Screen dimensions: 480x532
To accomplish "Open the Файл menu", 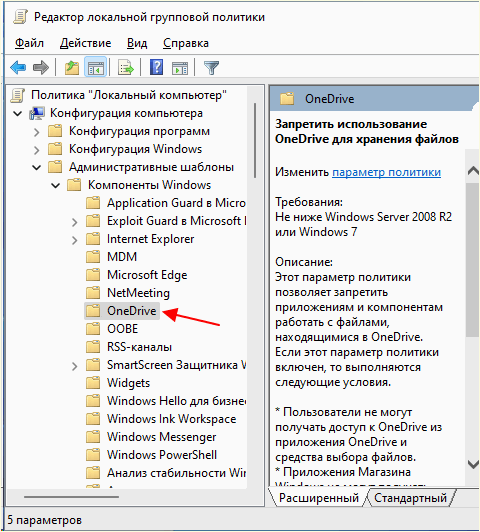I will pyautogui.click(x=29, y=43).
